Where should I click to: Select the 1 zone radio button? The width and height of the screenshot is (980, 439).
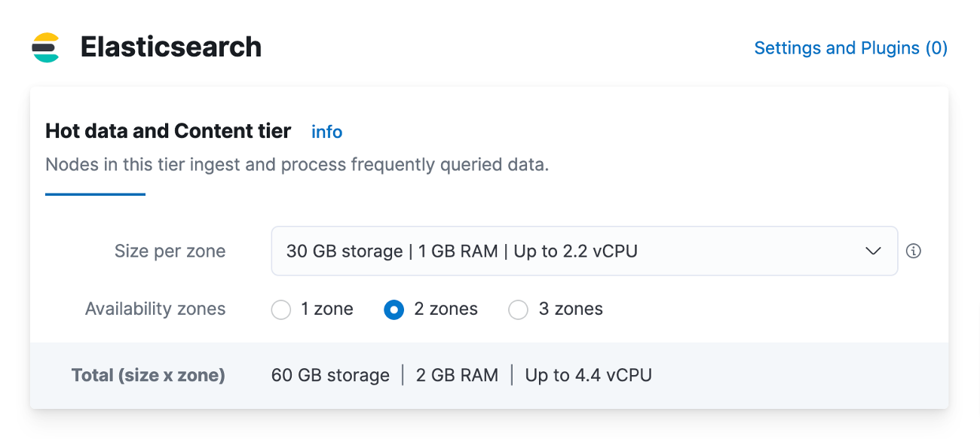coord(281,309)
